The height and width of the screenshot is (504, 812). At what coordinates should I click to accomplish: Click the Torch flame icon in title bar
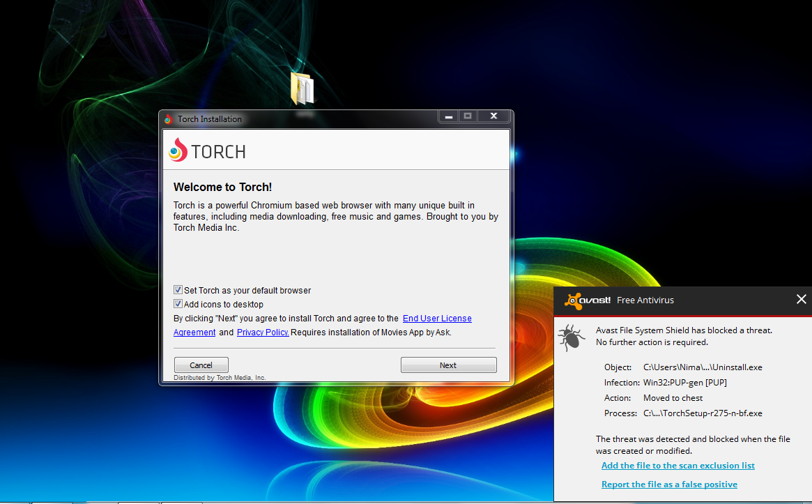click(x=168, y=119)
